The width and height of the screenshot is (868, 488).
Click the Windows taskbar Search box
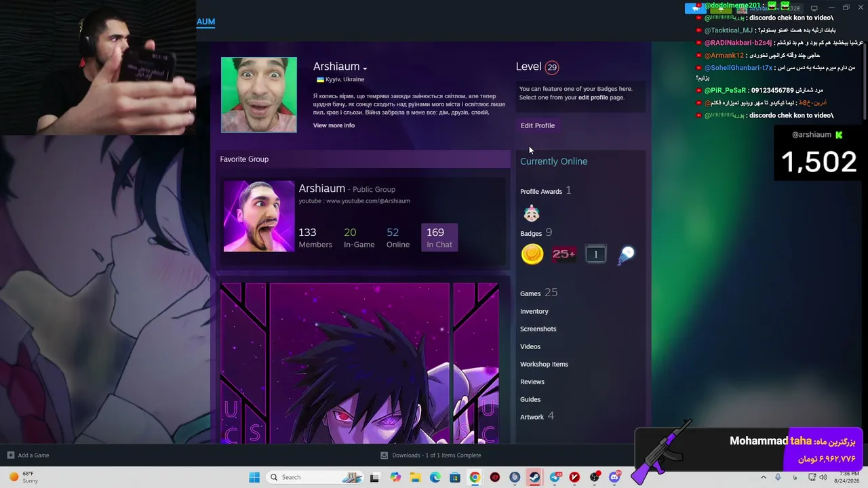(315, 477)
